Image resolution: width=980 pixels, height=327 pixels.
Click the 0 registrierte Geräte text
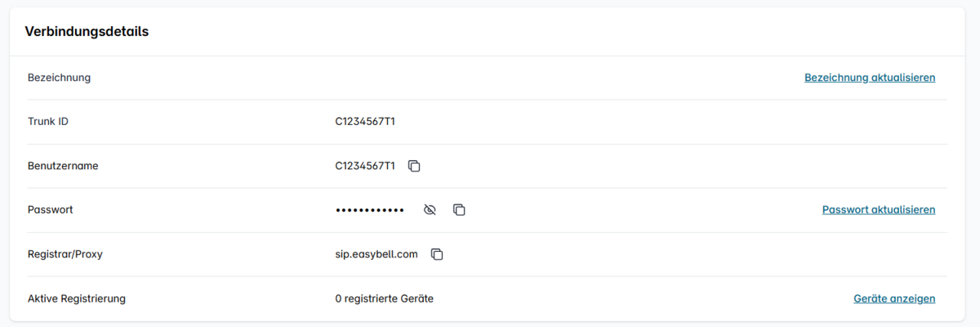[385, 298]
